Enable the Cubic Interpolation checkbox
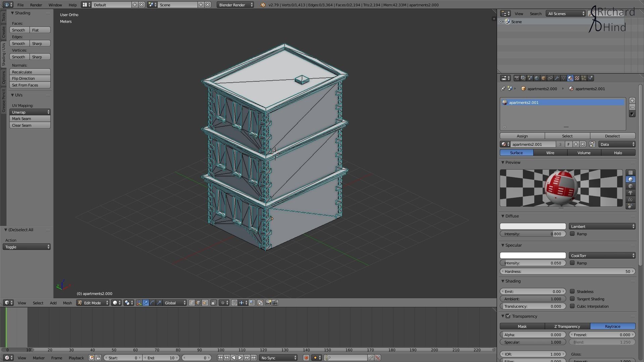 pyautogui.click(x=572, y=306)
